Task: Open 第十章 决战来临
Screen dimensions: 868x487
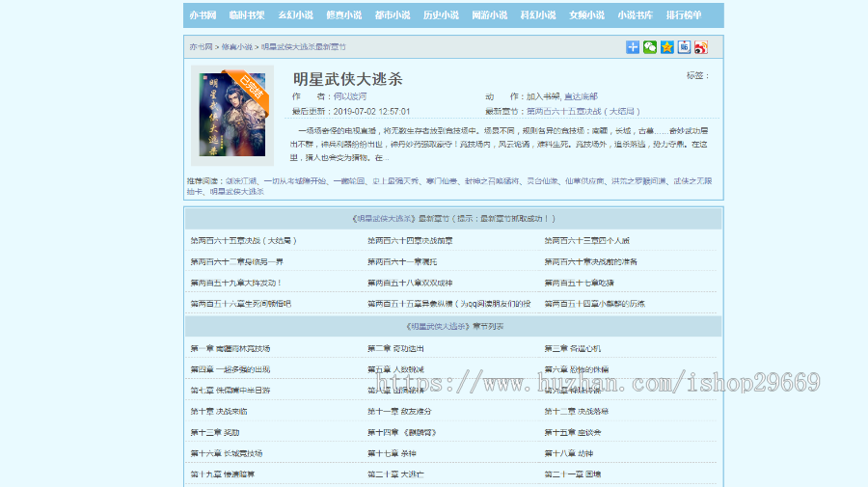Action: click(x=219, y=412)
